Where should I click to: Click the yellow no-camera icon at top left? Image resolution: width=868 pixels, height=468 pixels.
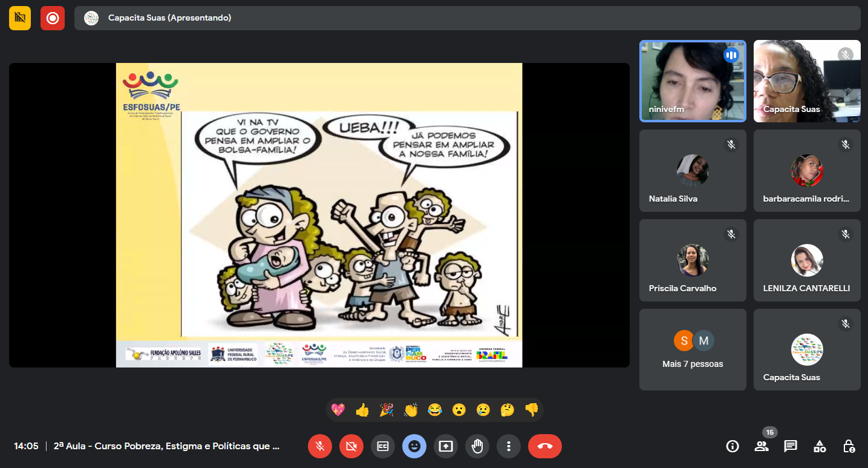click(20, 18)
